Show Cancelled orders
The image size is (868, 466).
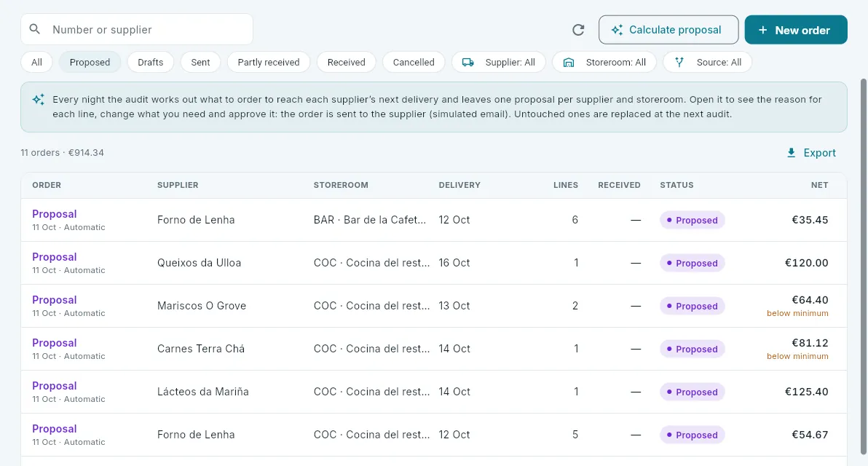[414, 62]
